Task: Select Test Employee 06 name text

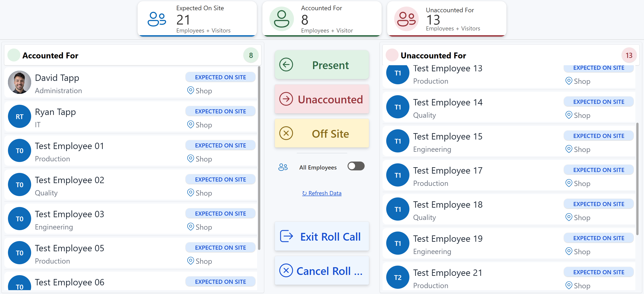Action: click(x=69, y=282)
